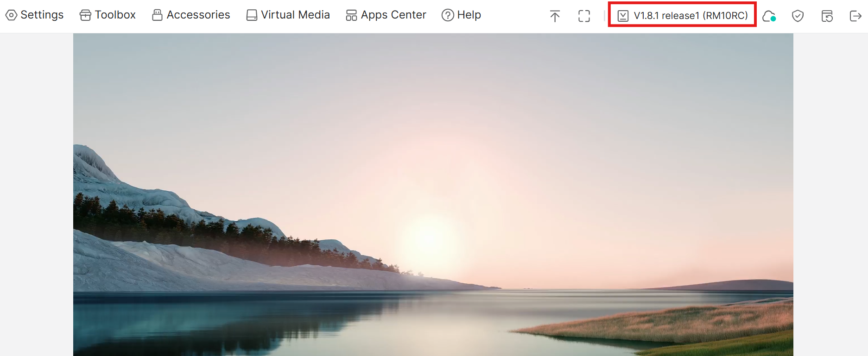Click the Toolbox case icon
The height and width of the screenshot is (356, 868).
85,15
